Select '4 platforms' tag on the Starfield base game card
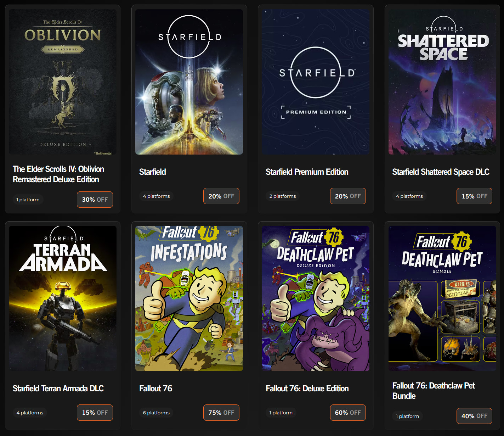The width and height of the screenshot is (504, 436). coord(156,196)
